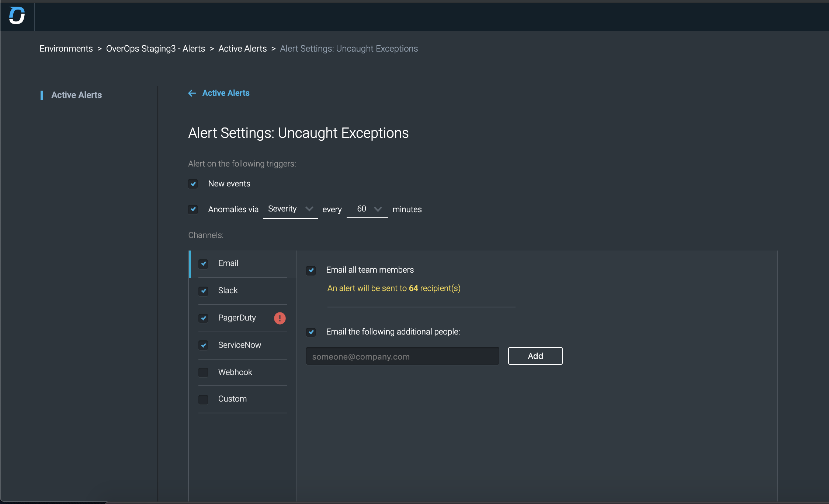Enable the Webhook channel checkbox
Image resolution: width=829 pixels, height=504 pixels.
point(203,372)
